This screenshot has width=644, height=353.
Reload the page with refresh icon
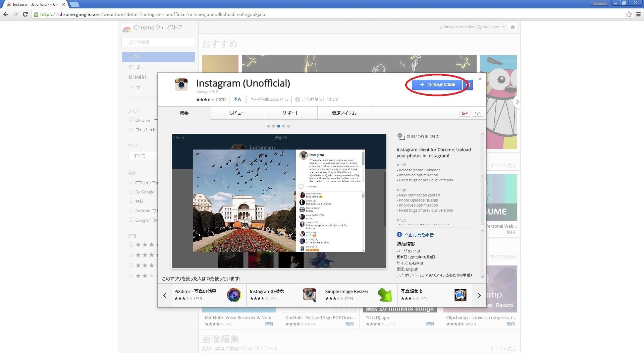point(25,14)
